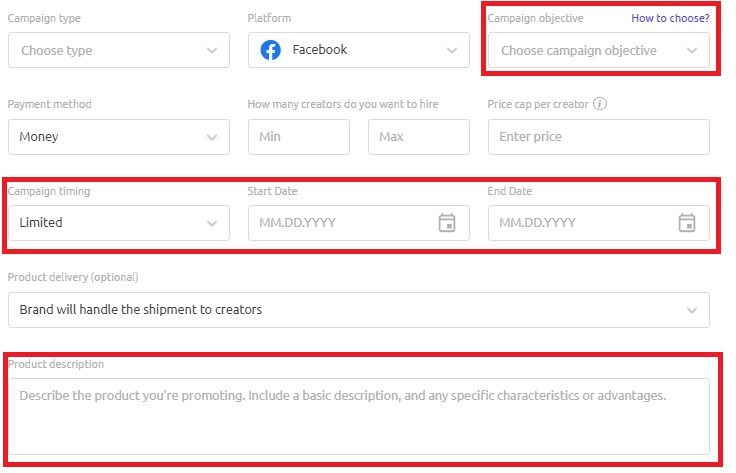The image size is (736, 473).
Task: Click the Enter price field
Action: [x=599, y=137]
